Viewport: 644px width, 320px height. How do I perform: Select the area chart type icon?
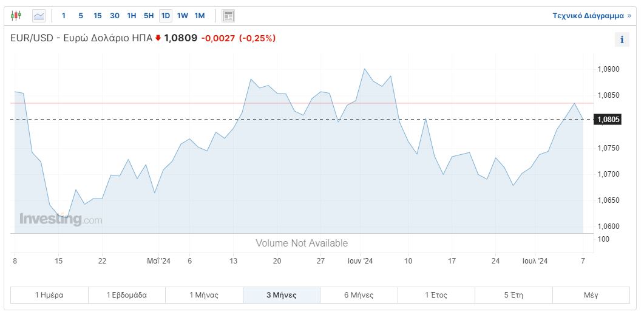39,16
